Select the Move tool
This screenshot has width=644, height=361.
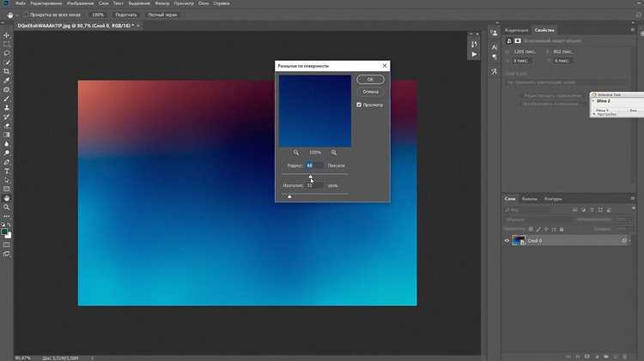coord(7,35)
